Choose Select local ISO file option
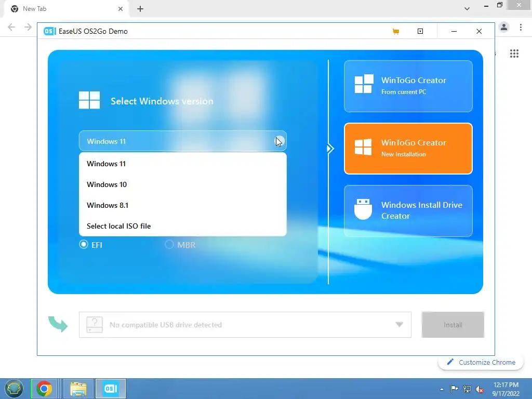This screenshot has height=399, width=532. click(x=182, y=226)
